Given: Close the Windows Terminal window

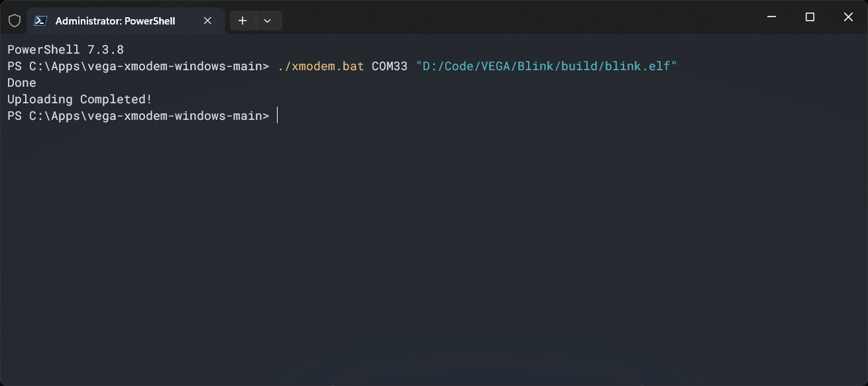Looking at the screenshot, I should tap(848, 17).
